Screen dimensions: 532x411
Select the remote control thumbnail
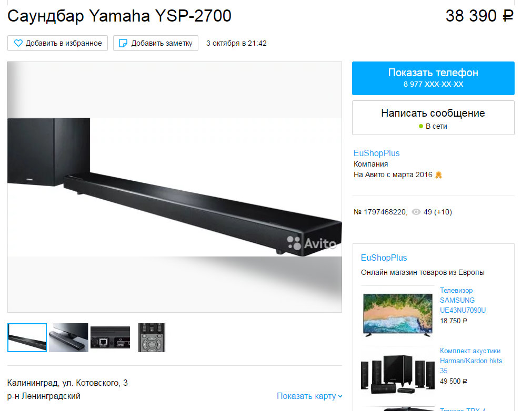(152, 337)
